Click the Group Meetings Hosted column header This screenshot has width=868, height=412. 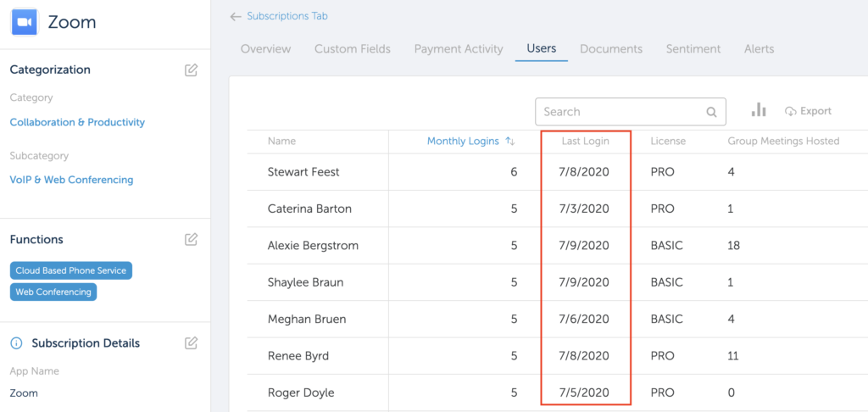point(783,142)
